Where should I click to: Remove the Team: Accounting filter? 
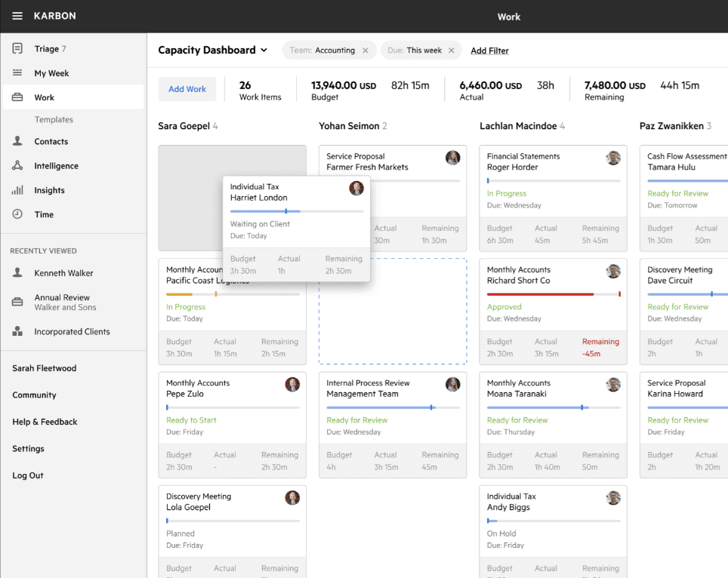click(366, 51)
